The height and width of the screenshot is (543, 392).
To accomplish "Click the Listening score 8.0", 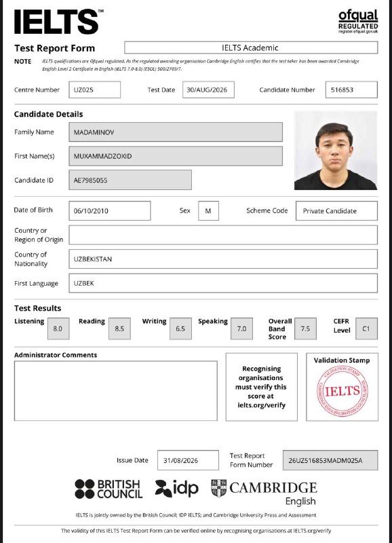I will (58, 329).
